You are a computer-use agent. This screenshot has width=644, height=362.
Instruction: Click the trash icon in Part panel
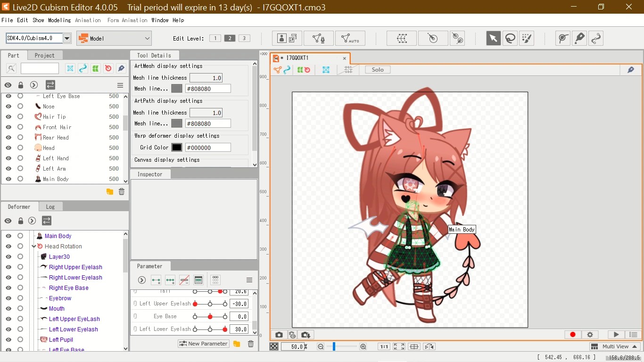click(x=122, y=191)
